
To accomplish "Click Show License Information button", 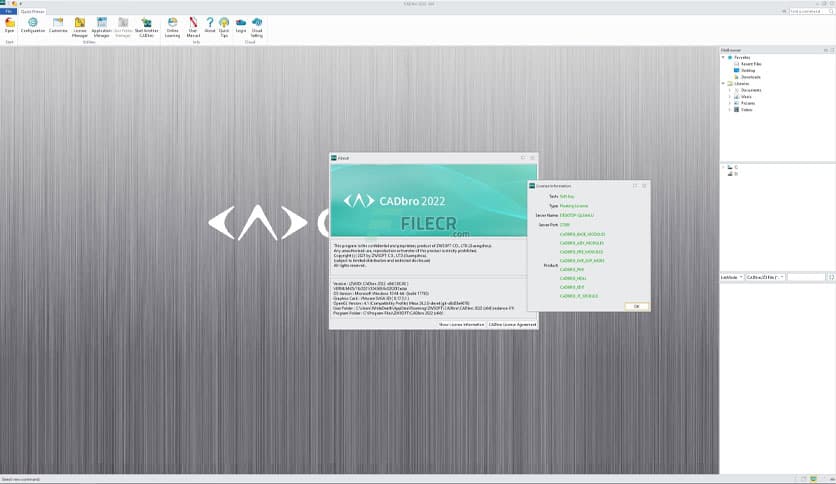I will coord(461,324).
